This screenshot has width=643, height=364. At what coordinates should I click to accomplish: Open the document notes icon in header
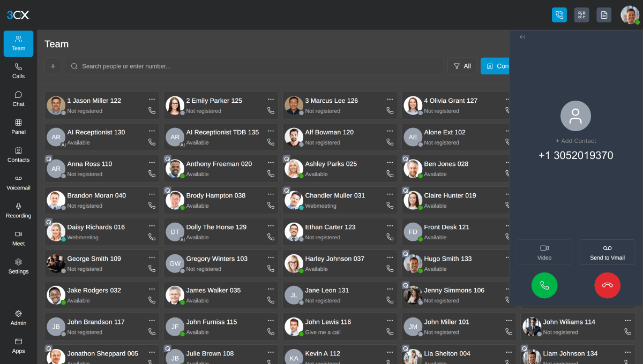(x=604, y=15)
